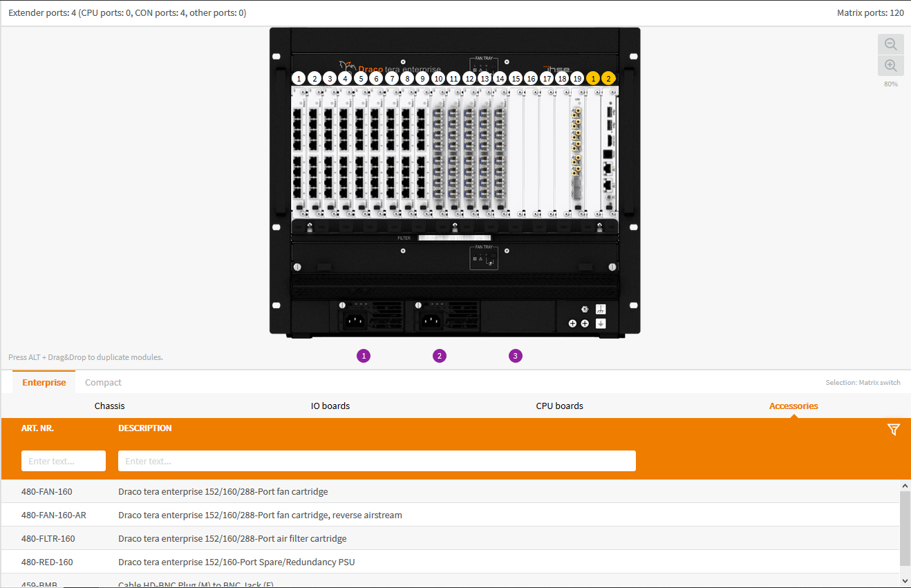Select slot marker 10 on chassis
This screenshot has width=911, height=588.
point(438,79)
